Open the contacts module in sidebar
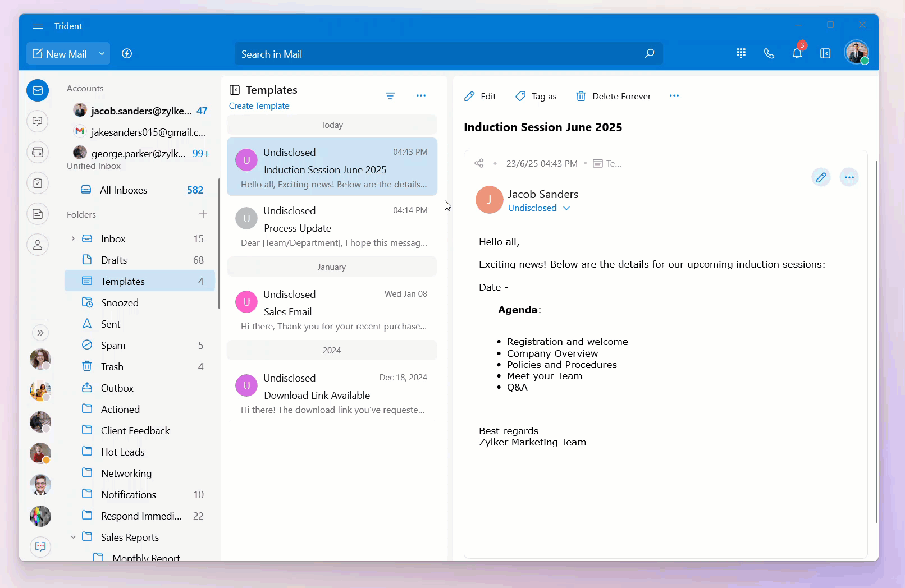 [38, 245]
